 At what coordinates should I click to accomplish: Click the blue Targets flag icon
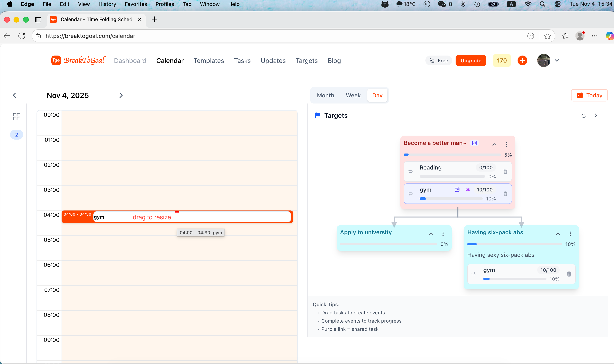(317, 115)
